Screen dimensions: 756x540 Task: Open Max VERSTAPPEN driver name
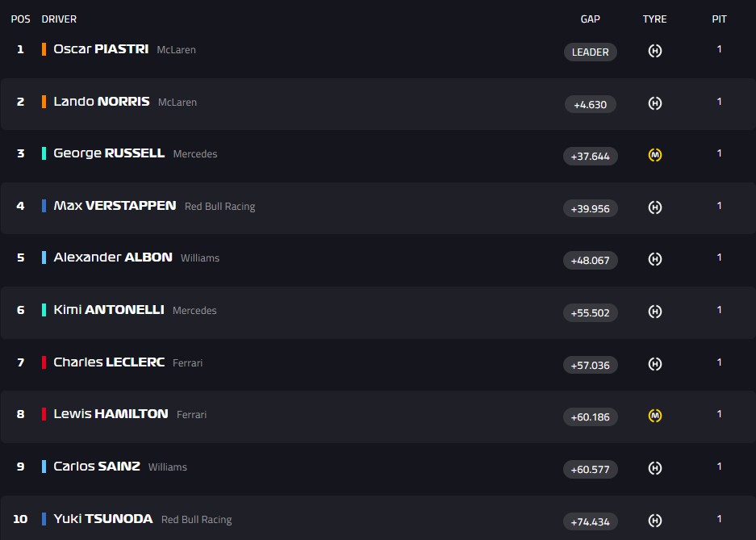point(115,206)
